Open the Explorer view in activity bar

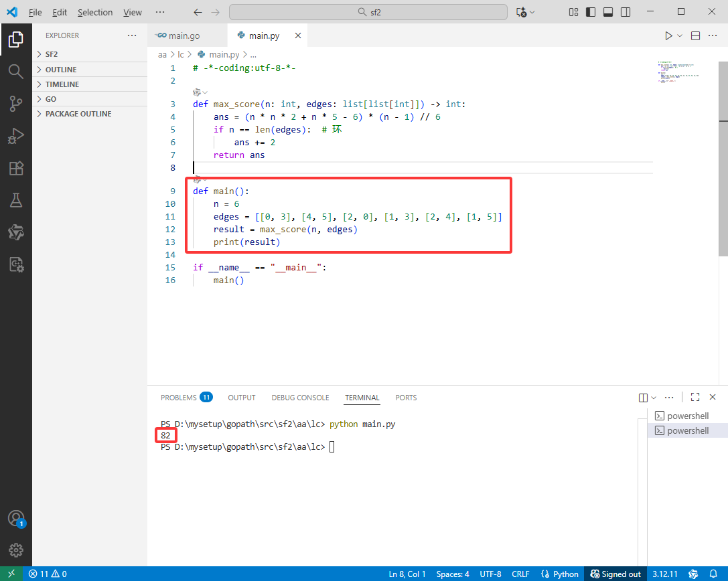pos(16,39)
